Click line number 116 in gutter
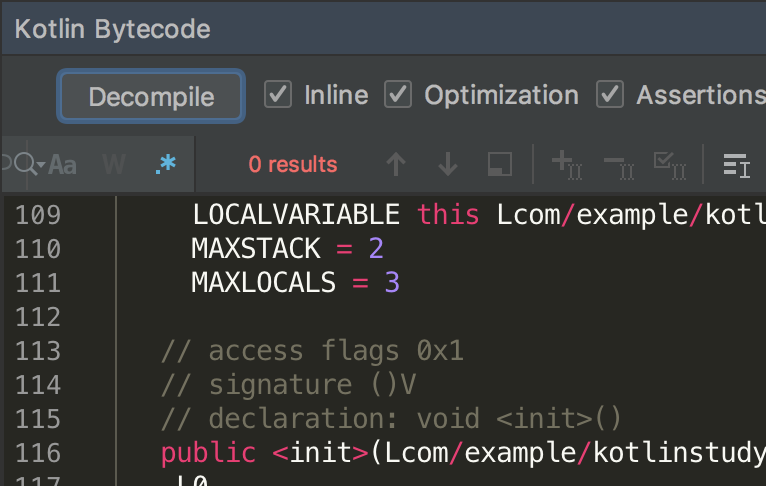The height and width of the screenshot is (486, 766). (x=38, y=453)
